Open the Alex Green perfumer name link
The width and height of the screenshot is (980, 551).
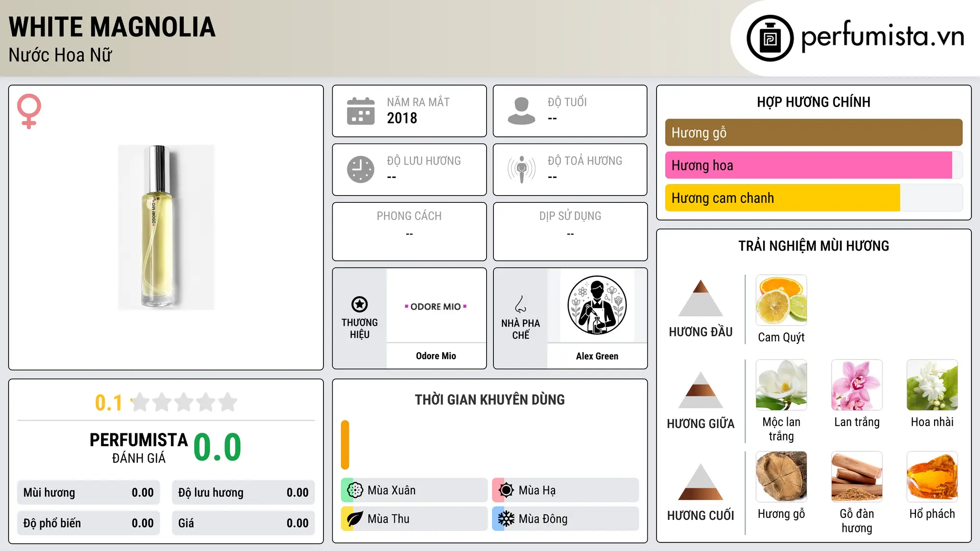[597, 356]
